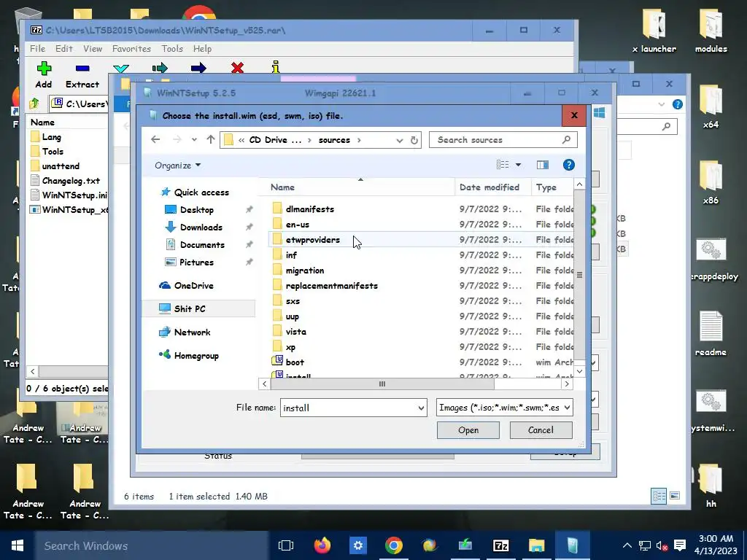Open 7-Zip Favorites menu
Screen dimensions: 747x560
point(131,49)
